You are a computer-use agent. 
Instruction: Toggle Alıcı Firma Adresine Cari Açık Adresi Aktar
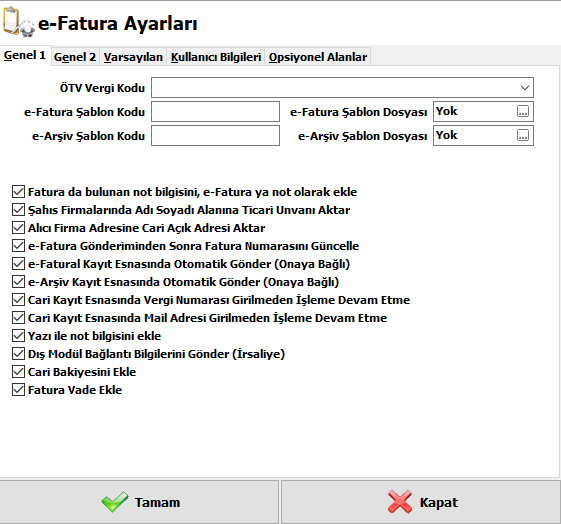point(18,227)
